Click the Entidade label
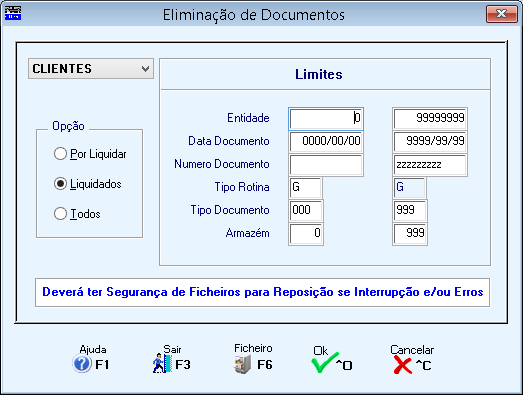This screenshot has height=395, width=523. 248,118
